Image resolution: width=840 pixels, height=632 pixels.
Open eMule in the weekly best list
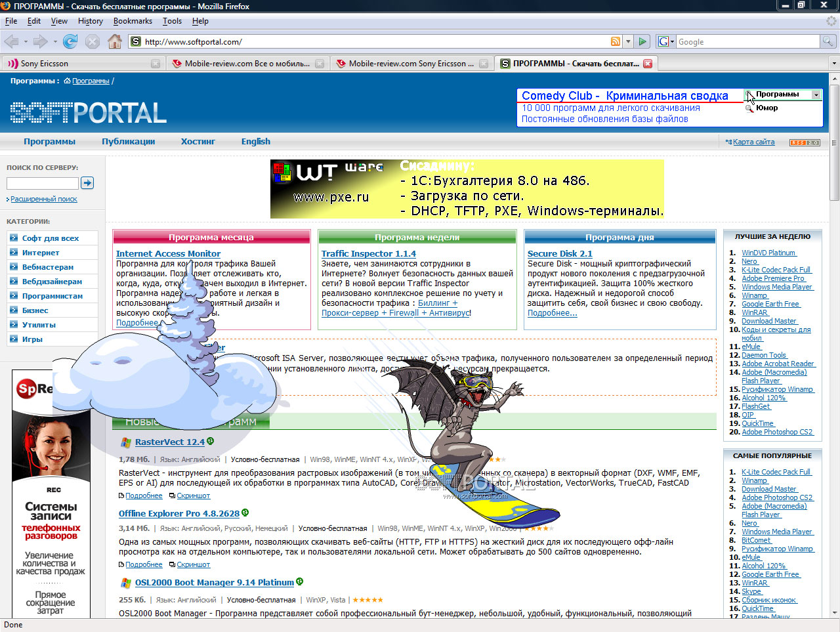pyautogui.click(x=751, y=347)
